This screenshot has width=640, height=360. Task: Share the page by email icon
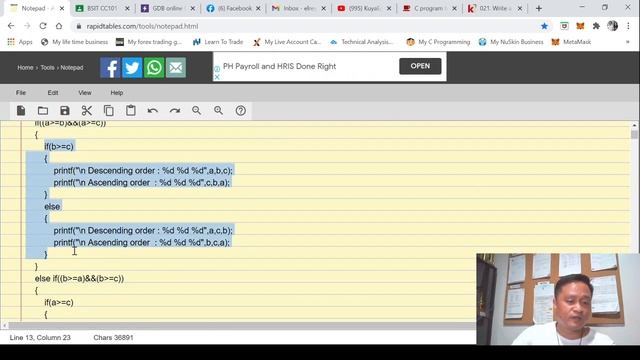tap(176, 67)
